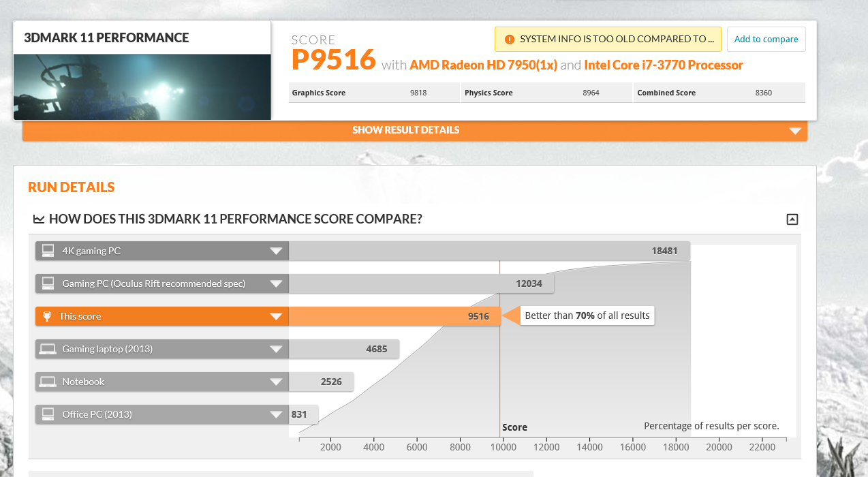Screen dimensions: 868x477
Task: Expand the Gaming PC (Oculus Rift recommended spec) row
Action: pos(276,283)
